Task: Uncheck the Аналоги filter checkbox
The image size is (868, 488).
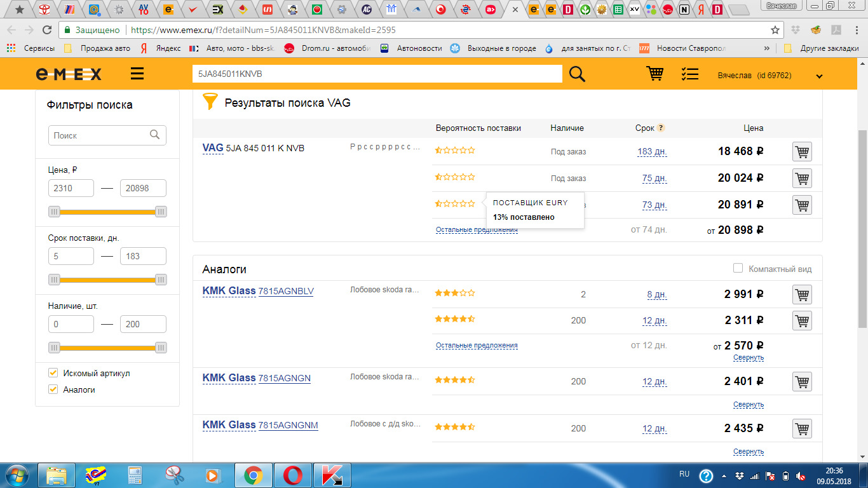Action: pos(53,390)
